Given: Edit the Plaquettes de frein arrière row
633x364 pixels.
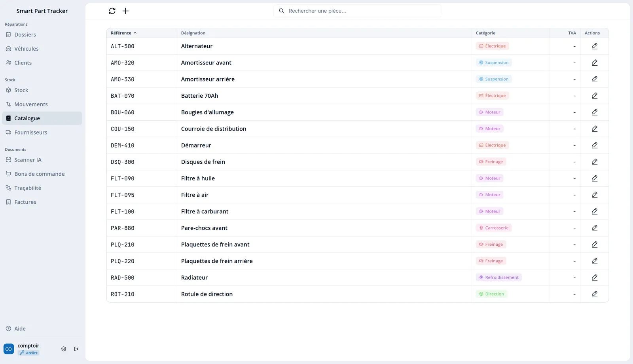Looking at the screenshot, I should [594, 261].
